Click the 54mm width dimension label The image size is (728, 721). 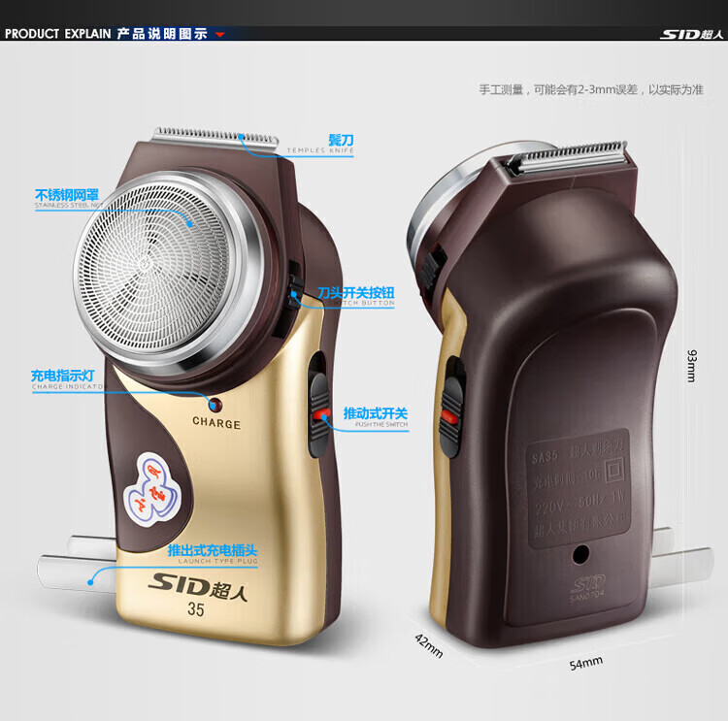pos(587,665)
